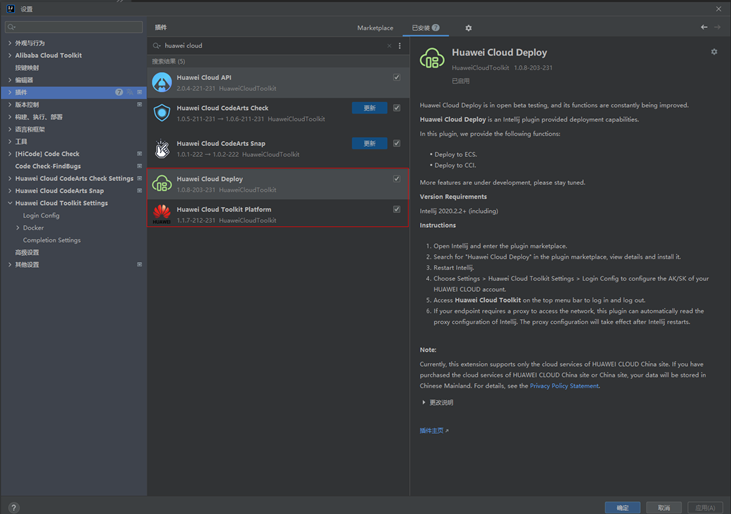This screenshot has height=514, width=731.
Task: Clear the plugin search text
Action: click(389, 46)
